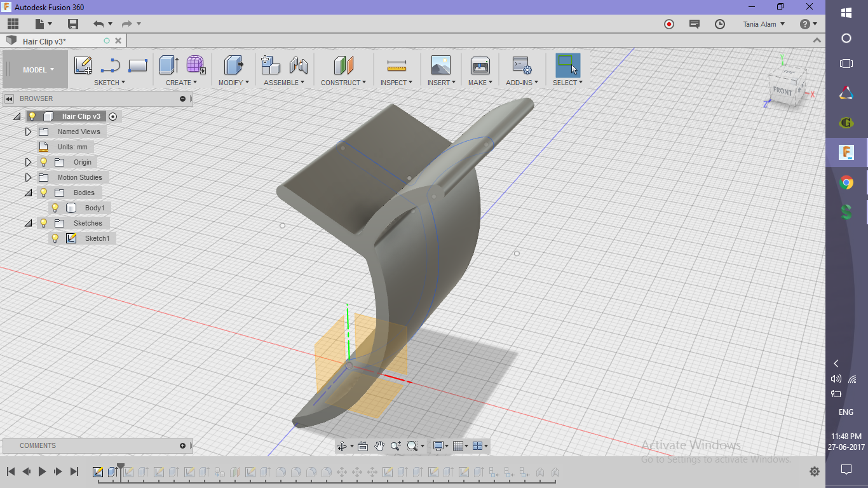Select the Zoom magnifier tool

tap(396, 446)
